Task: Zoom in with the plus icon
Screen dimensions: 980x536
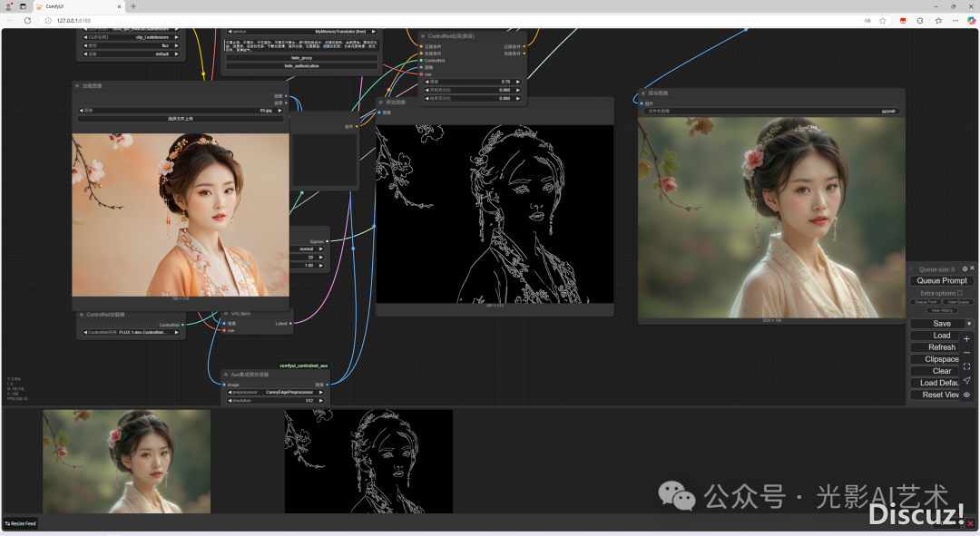Action: coord(966,339)
